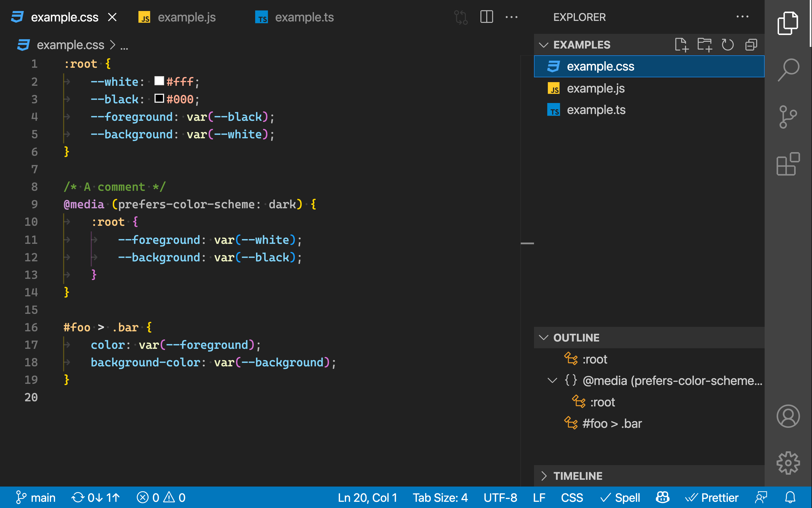Open example.ts in the Explorer tree
Viewport: 812px width, 508px height.
(649, 110)
